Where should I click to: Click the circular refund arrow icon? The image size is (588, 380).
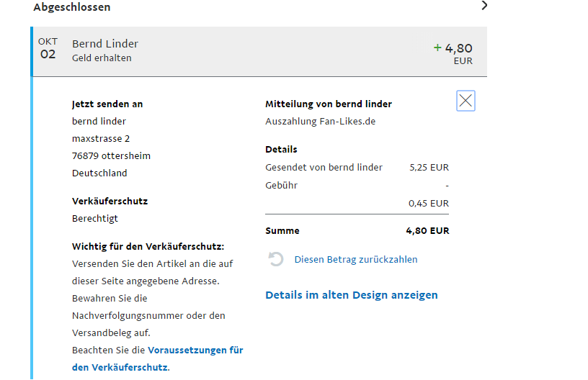click(276, 259)
